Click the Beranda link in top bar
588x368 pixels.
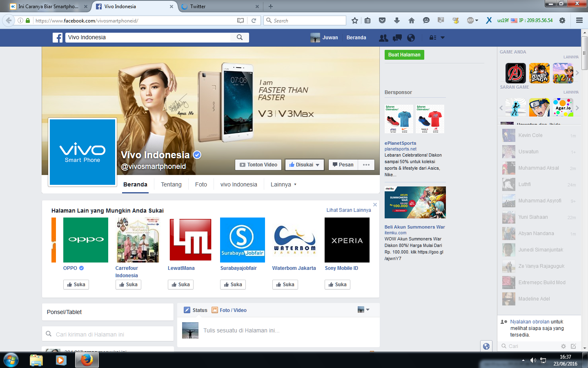[x=356, y=38]
